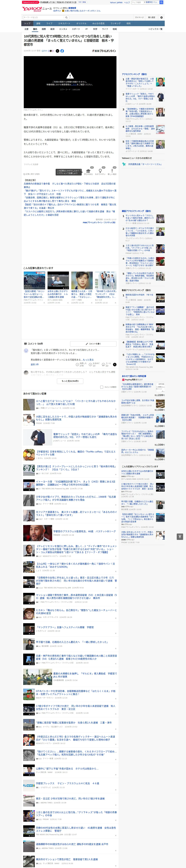
Task: Open the 返信 2件 replies link
Action: [x=34, y=365]
